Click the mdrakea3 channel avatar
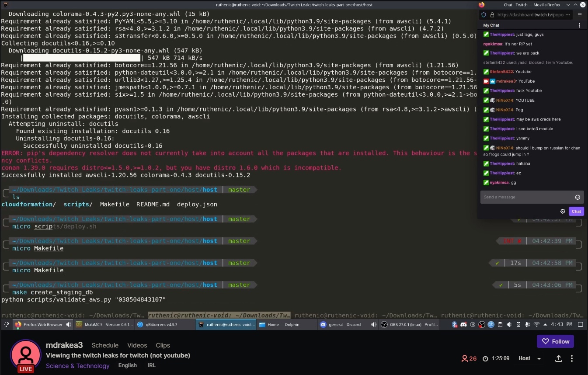This screenshot has height=375, width=588. [25, 354]
